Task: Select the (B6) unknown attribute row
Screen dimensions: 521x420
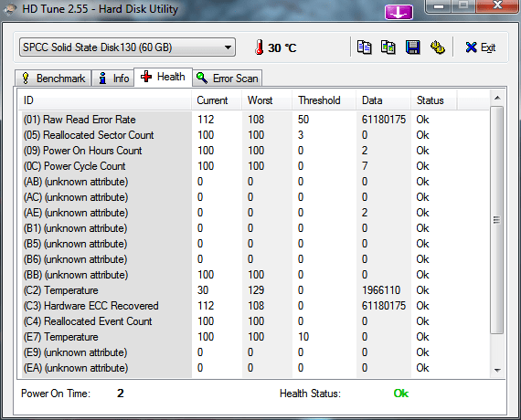Action: coord(255,259)
